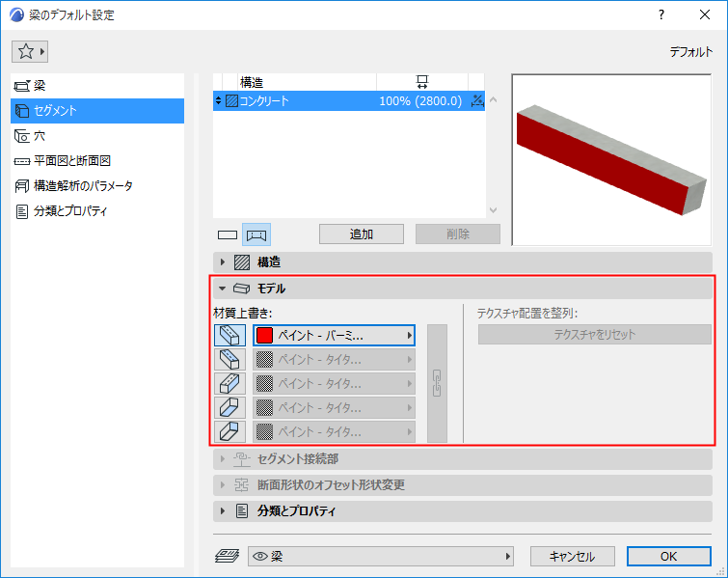Open the favorites star button
Image resolution: width=728 pixels, height=578 pixels.
30,51
